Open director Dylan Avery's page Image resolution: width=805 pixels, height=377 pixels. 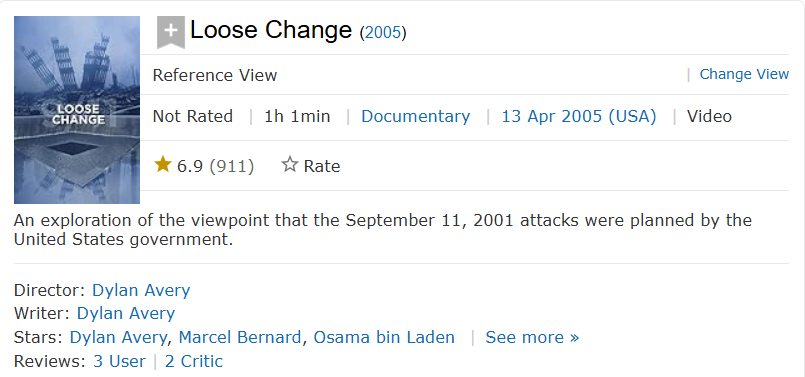point(141,290)
